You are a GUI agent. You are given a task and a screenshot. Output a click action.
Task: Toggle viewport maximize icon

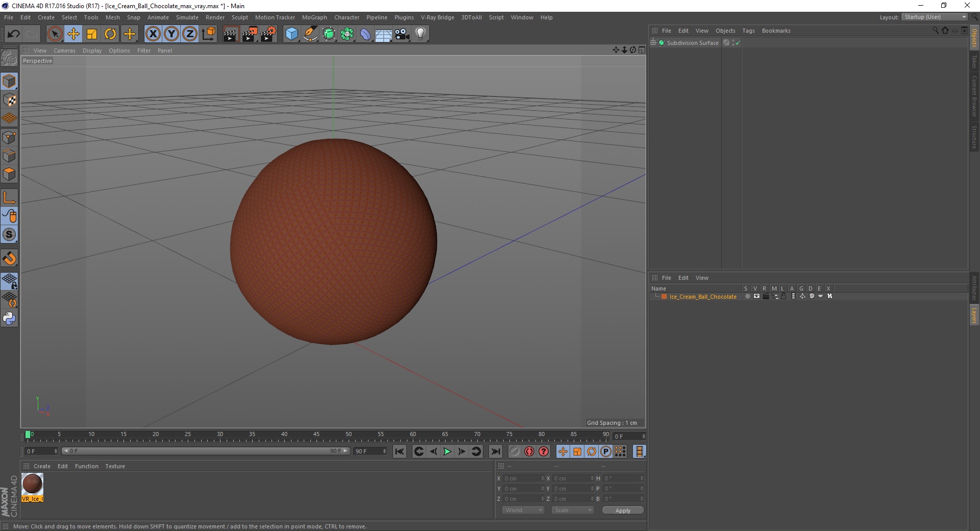click(642, 50)
